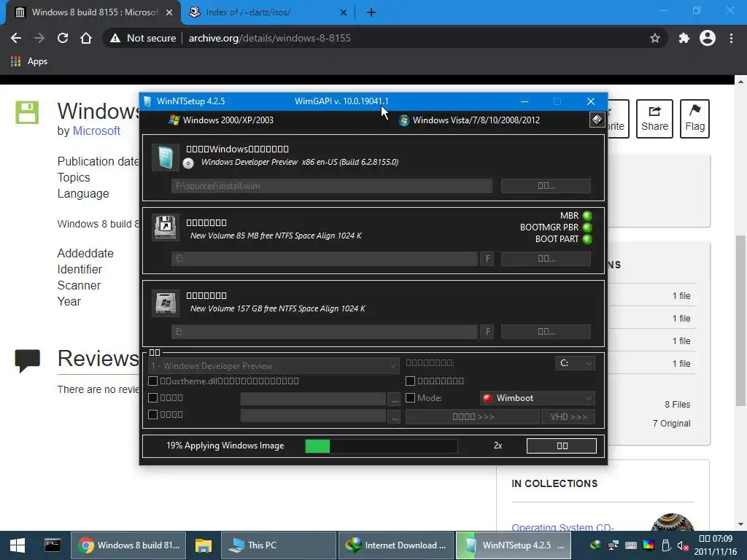Viewport: 747px width, 560px height.
Task: Click the install.wim source path field
Action: [x=332, y=186]
